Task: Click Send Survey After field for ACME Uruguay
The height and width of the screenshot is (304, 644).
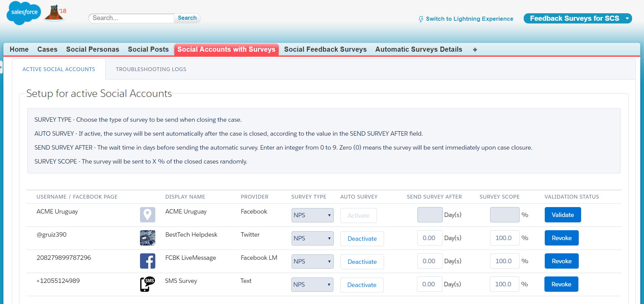Action: tap(430, 215)
